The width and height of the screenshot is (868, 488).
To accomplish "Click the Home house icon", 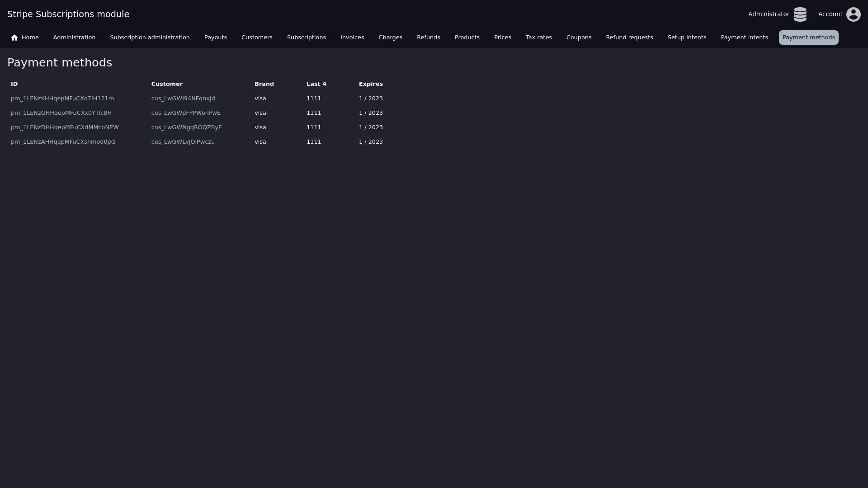I will pos(14,38).
